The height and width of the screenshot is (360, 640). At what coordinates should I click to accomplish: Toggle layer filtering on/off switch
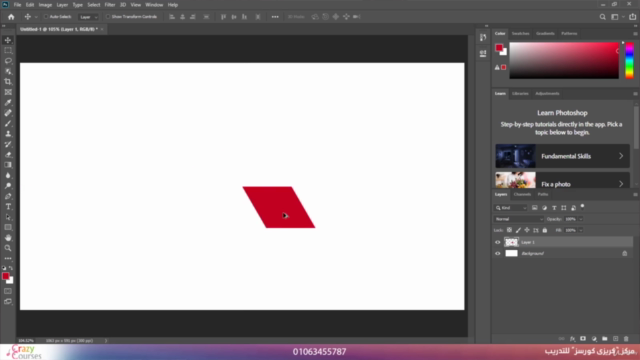(582, 207)
